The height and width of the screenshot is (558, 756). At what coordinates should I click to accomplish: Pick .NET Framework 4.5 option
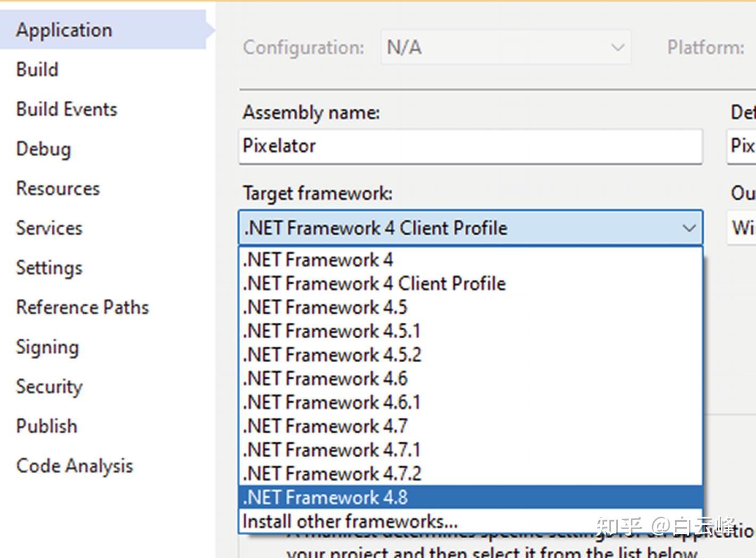click(325, 307)
